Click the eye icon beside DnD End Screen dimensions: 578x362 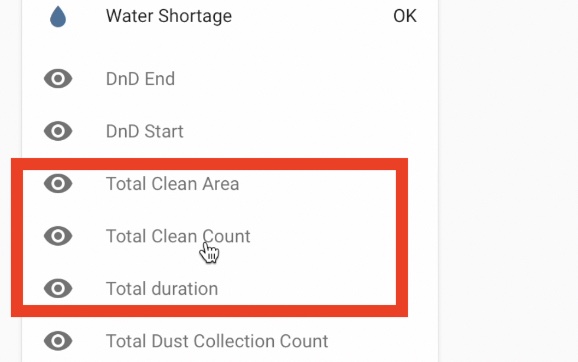click(x=58, y=79)
